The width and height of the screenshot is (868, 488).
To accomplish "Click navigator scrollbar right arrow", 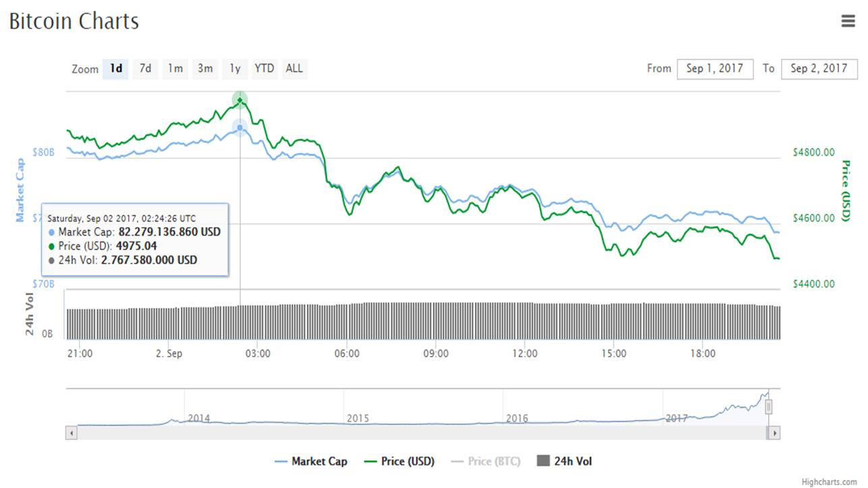I will (x=774, y=433).
